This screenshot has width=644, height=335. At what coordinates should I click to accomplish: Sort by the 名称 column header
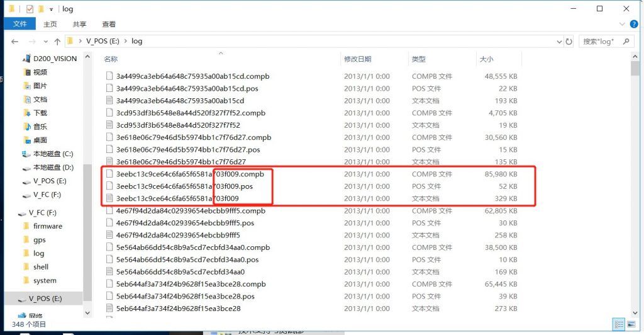(111, 59)
